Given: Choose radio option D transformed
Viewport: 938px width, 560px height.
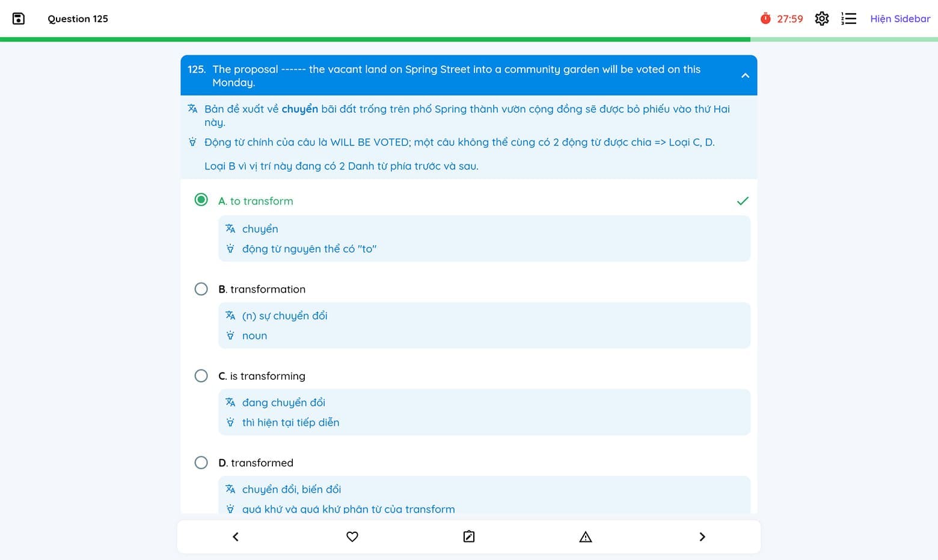Looking at the screenshot, I should click(x=201, y=463).
